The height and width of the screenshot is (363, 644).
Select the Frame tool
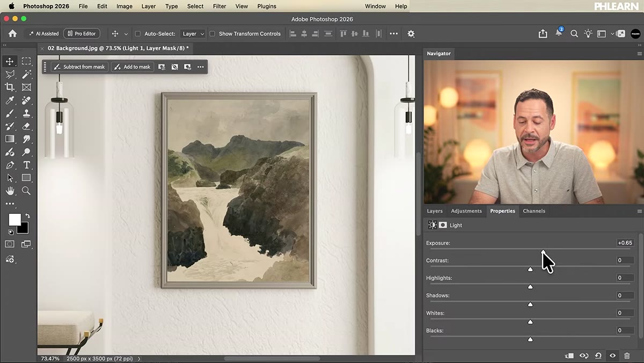click(x=26, y=87)
